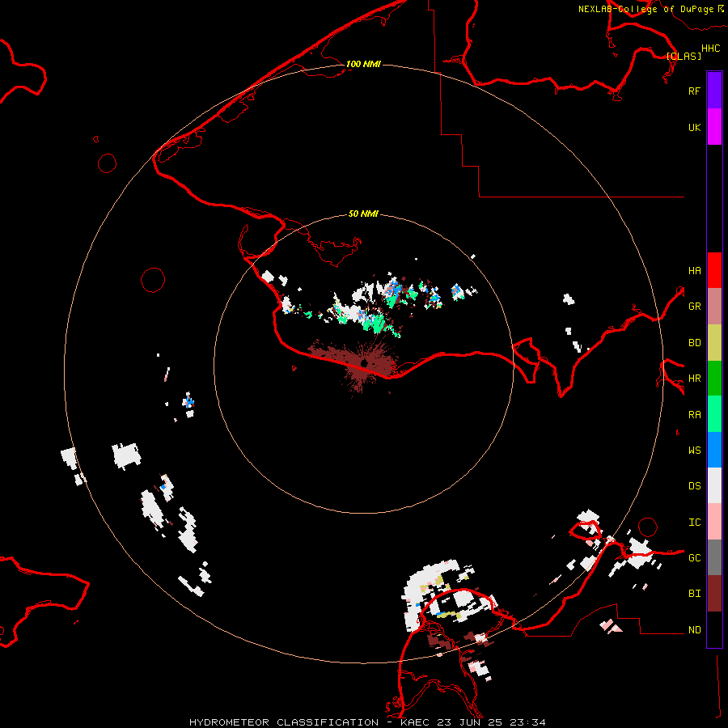Click the GC legend label
Viewport: 728px width, 728px height.
pyautogui.click(x=694, y=558)
